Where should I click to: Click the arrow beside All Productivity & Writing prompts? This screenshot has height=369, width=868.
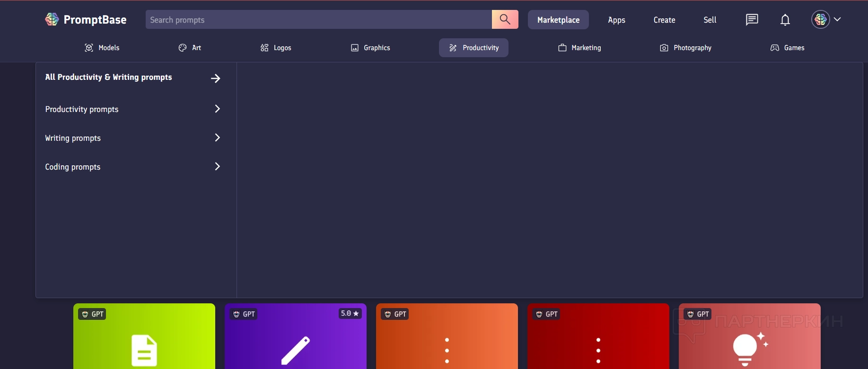tap(216, 78)
